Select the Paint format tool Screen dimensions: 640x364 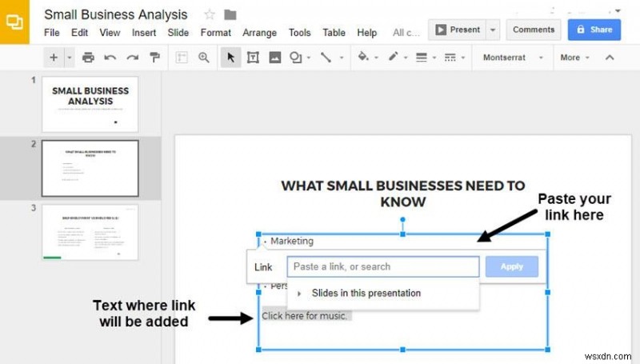[154, 58]
